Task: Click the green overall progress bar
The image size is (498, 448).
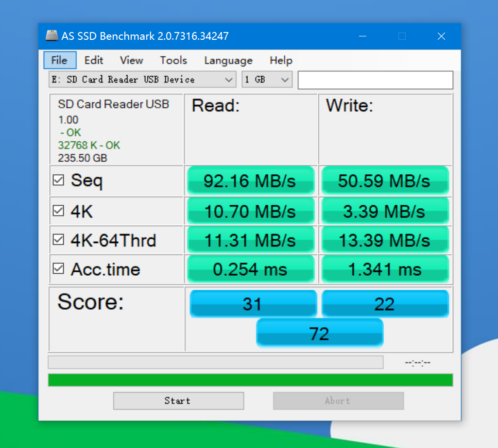Action: (250, 380)
